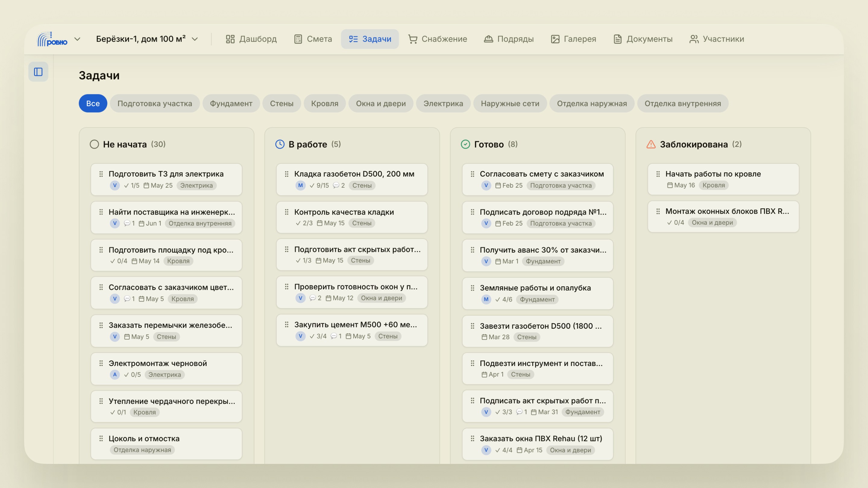
Task: Click Отделка наружная tag on Цоколь card
Action: coord(142,450)
